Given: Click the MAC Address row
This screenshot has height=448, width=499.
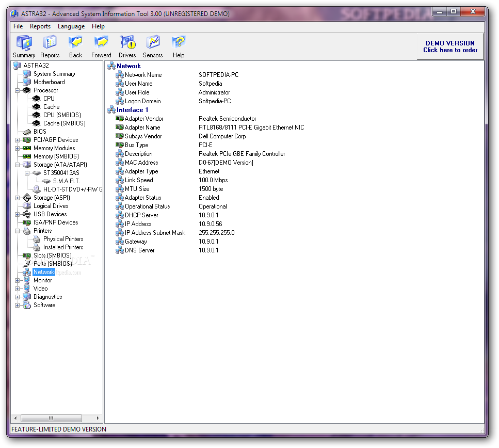Looking at the screenshot, I should tap(185, 163).
